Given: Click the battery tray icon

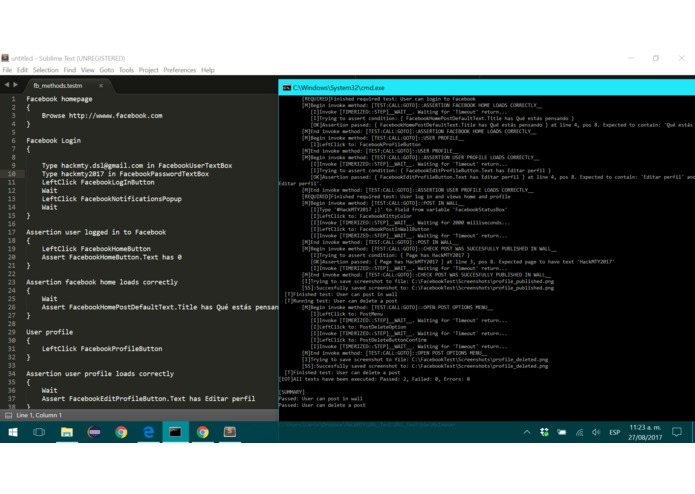Looking at the screenshot, I should 562,432.
